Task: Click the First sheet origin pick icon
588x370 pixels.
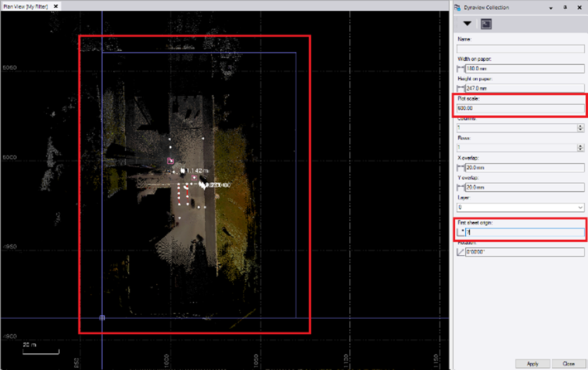Action: coord(460,232)
